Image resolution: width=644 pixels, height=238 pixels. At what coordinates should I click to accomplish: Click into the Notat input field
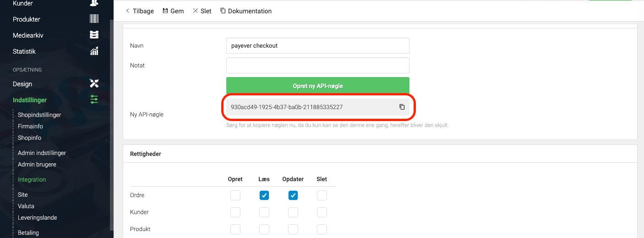tap(318, 65)
